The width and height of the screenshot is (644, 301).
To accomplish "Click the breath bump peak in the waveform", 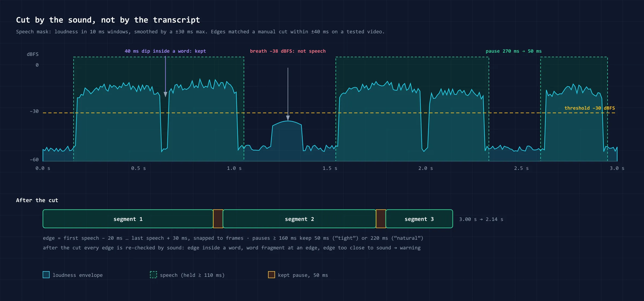I will 288,121.
